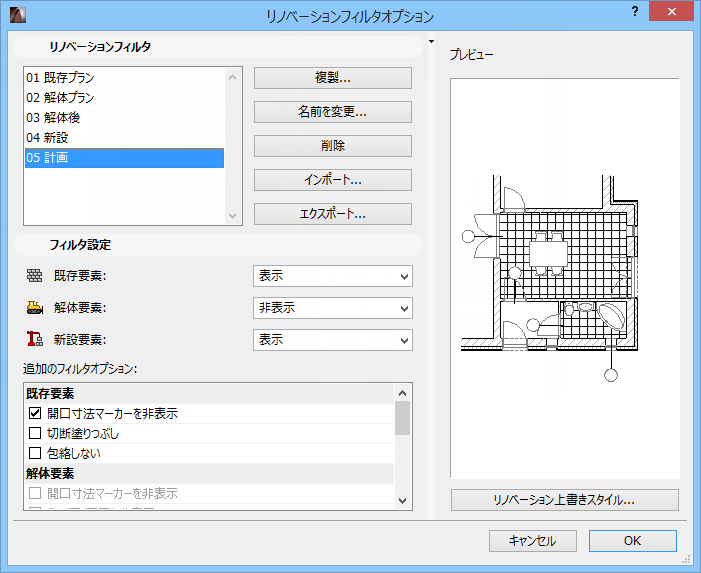Click the brick wall icon beside 既存要素
The image size is (701, 573).
(x=34, y=276)
